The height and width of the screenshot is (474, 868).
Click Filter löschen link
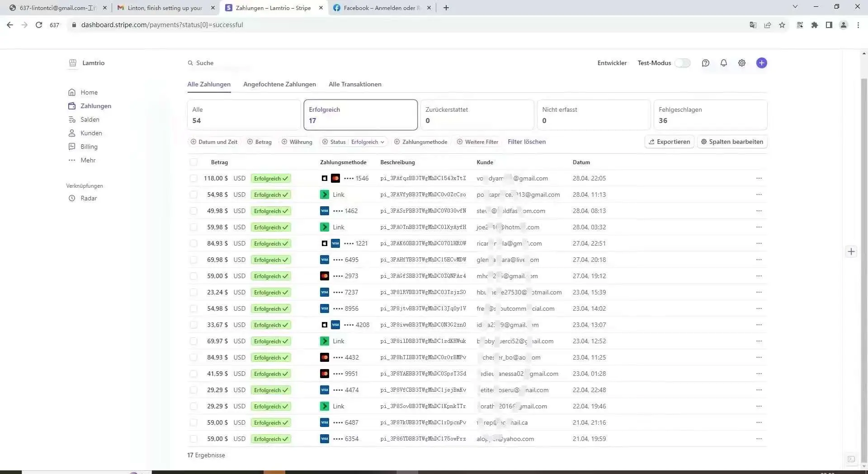(x=526, y=142)
